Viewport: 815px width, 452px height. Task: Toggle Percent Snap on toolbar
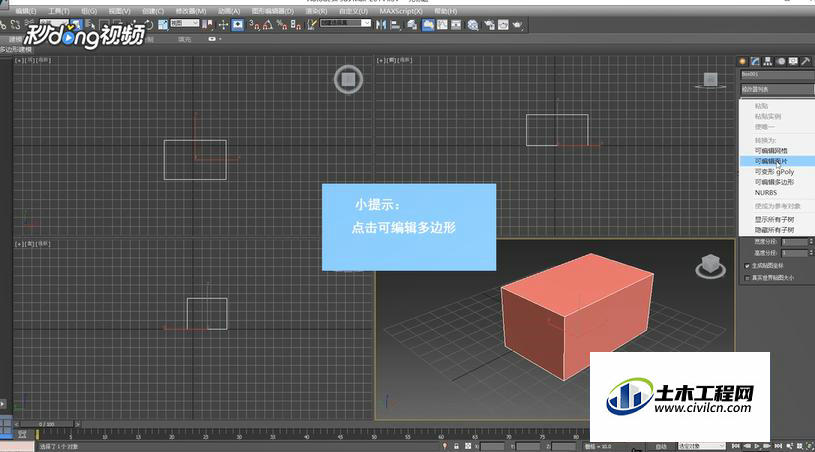(x=282, y=24)
